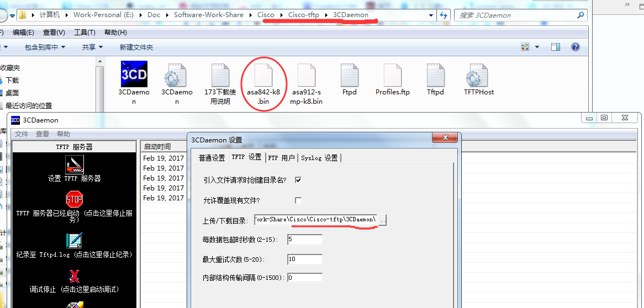644x308 pixels.
Task: Click the 每数据包超时秒数 field
Action: tap(305, 240)
